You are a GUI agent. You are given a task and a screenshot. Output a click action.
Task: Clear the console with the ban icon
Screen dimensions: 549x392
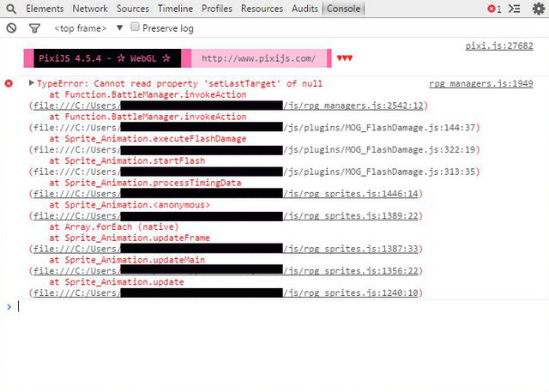(11, 28)
